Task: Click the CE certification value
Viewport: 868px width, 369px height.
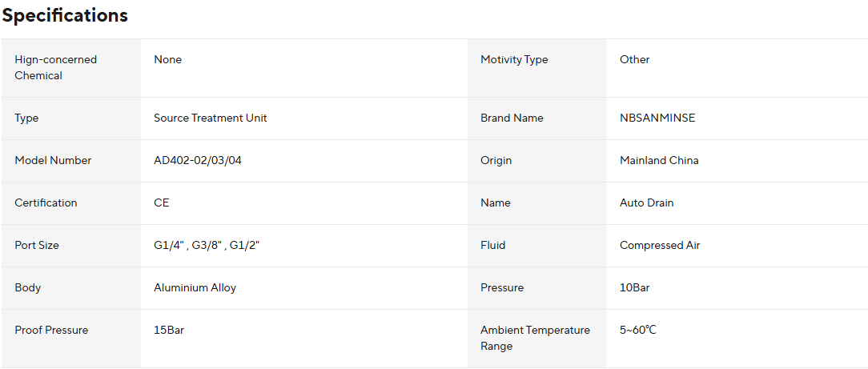Action: [x=161, y=203]
